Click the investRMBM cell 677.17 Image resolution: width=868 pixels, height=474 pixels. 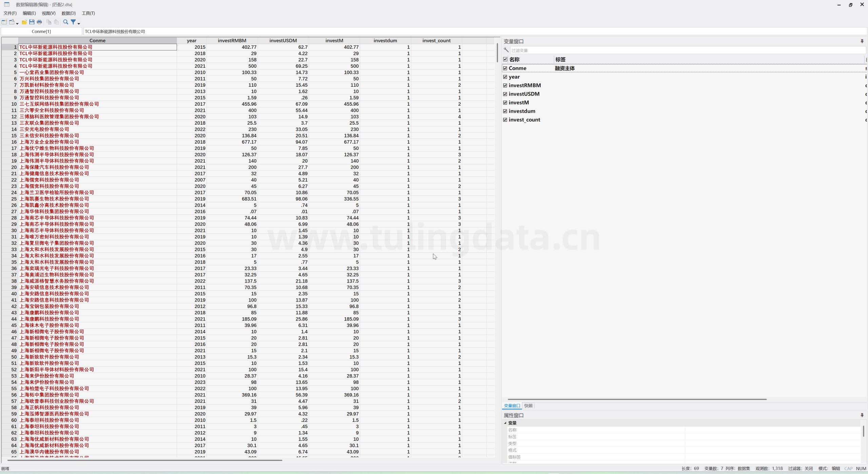232,142
